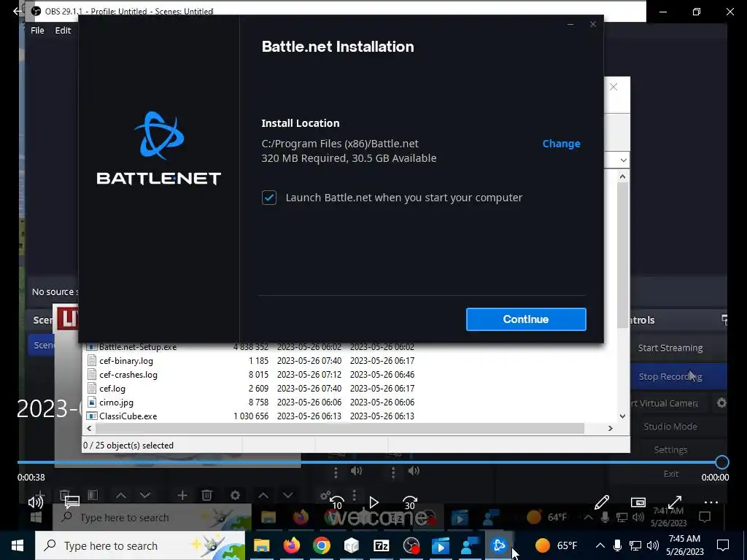
Task: Close the file manager window behind installer
Action: [614, 87]
